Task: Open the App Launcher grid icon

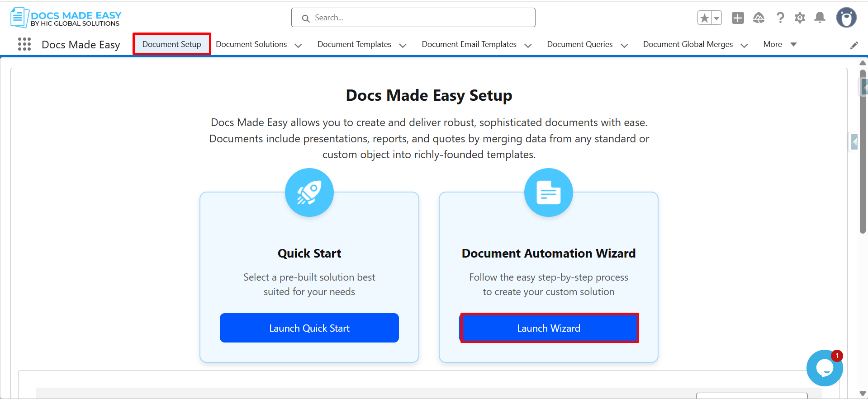Action: tap(24, 44)
